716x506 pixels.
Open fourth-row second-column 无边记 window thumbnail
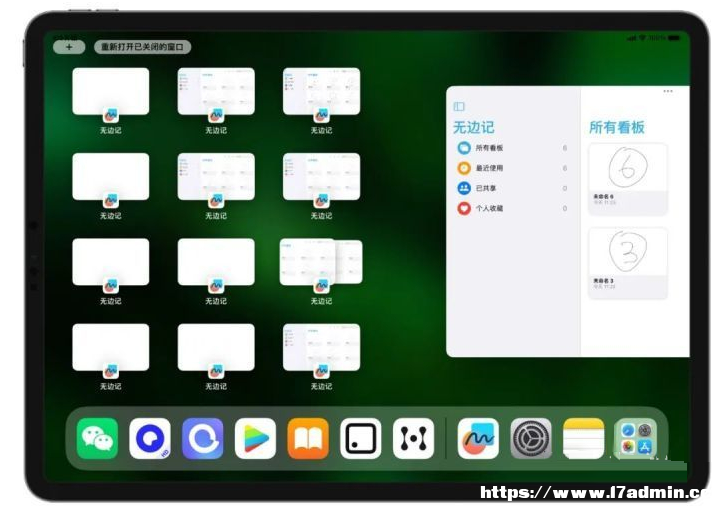[x=216, y=348]
